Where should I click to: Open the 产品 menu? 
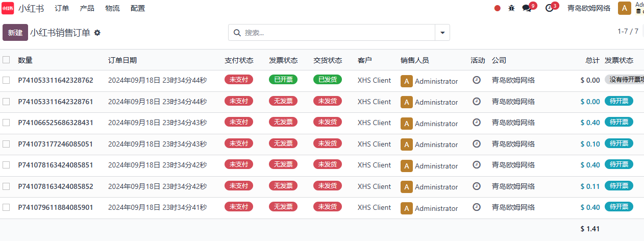(x=87, y=8)
